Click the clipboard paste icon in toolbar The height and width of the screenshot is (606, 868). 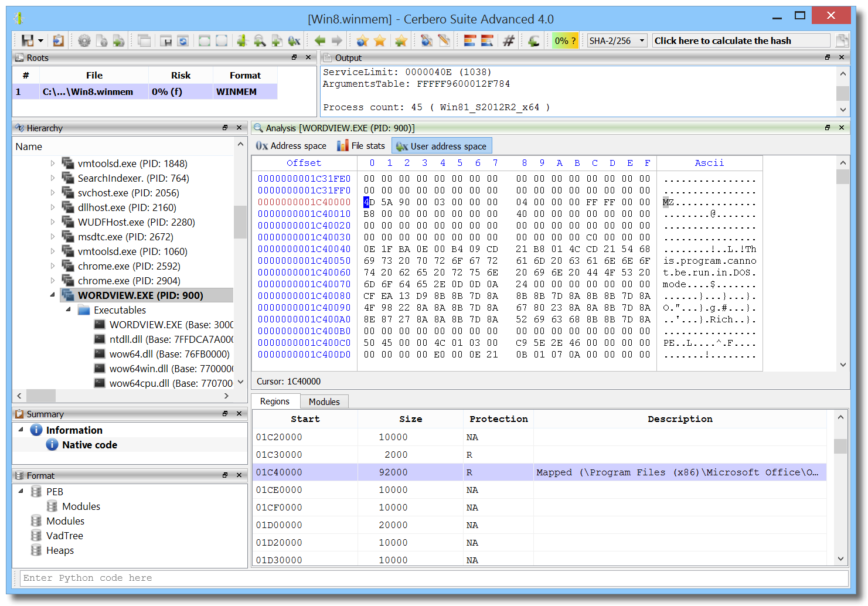pos(58,40)
